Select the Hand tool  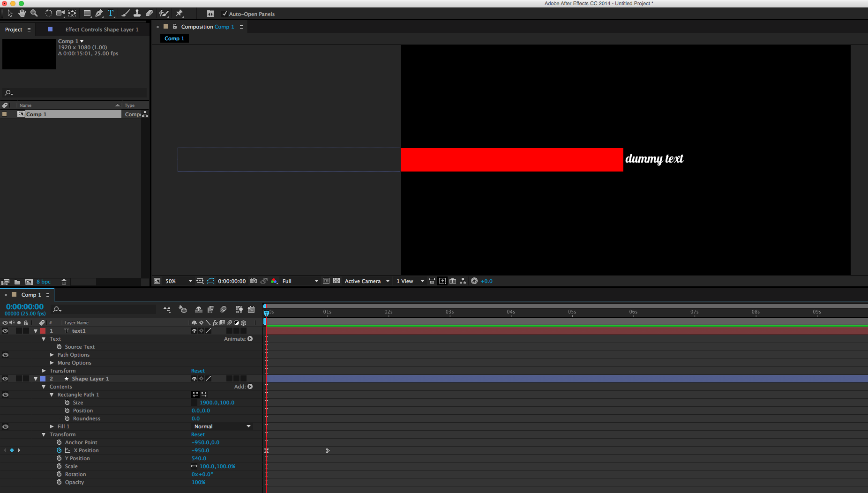(x=22, y=13)
